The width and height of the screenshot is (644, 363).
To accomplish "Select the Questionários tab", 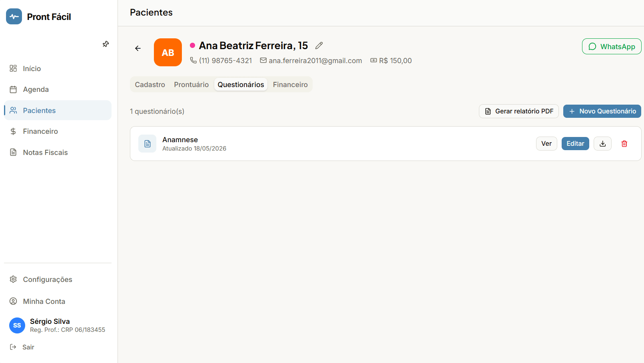I will click(241, 85).
